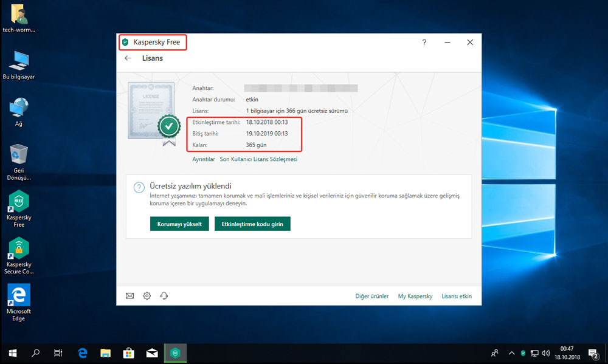Screen dimensions: 608x364
Task: Open the Ayrıntılar link
Action: pos(204,159)
